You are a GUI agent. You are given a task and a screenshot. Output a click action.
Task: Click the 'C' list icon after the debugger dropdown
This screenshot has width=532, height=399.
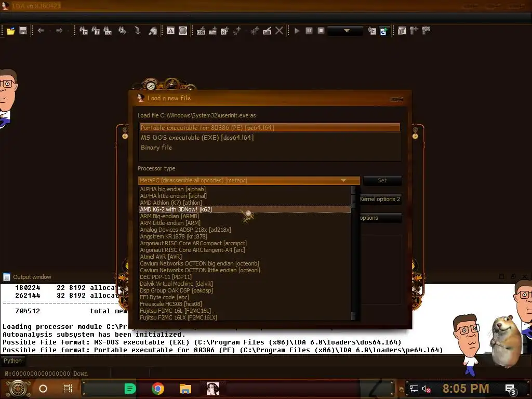pos(372,31)
